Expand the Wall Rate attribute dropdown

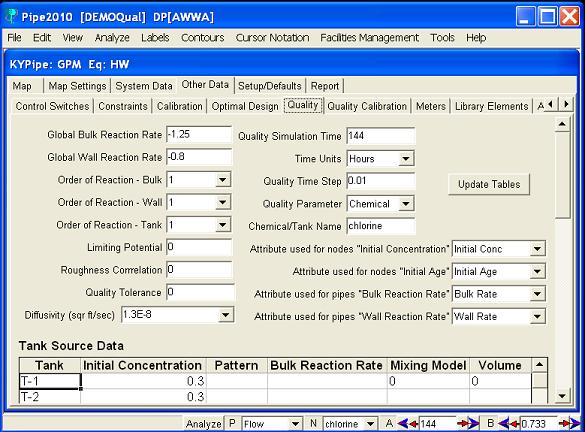537,316
